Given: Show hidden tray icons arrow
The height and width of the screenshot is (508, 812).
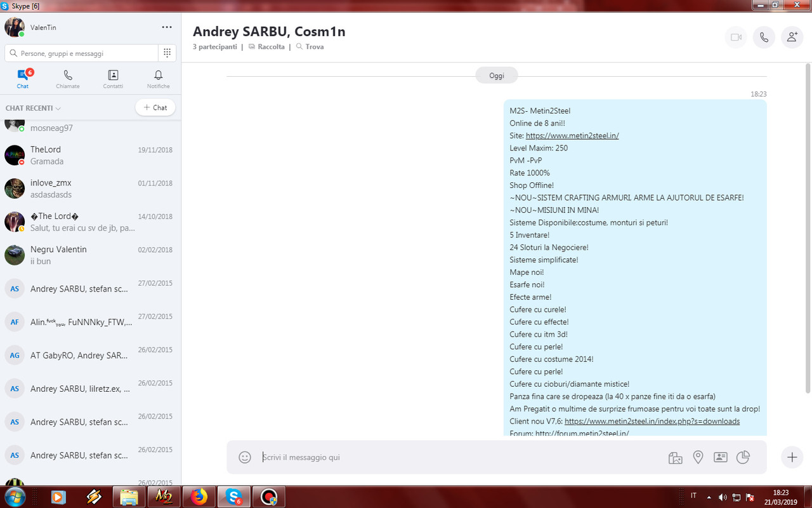Looking at the screenshot, I should point(709,497).
